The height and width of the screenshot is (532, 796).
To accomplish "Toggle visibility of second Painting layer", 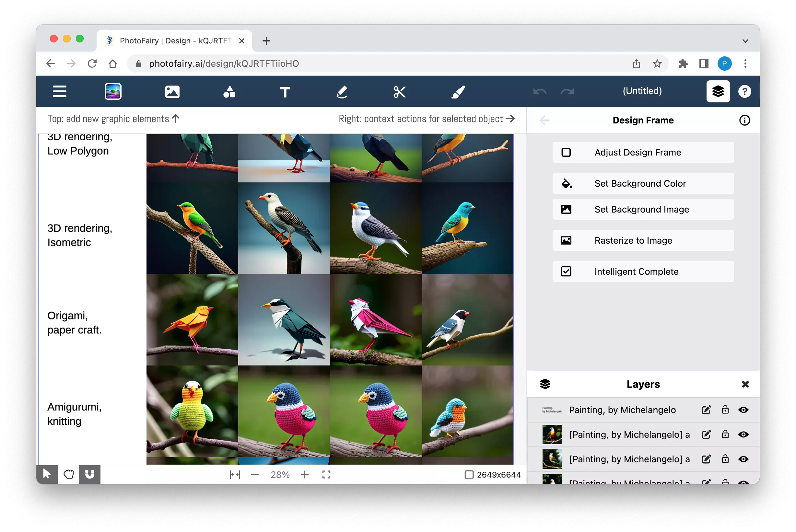I will click(743, 434).
